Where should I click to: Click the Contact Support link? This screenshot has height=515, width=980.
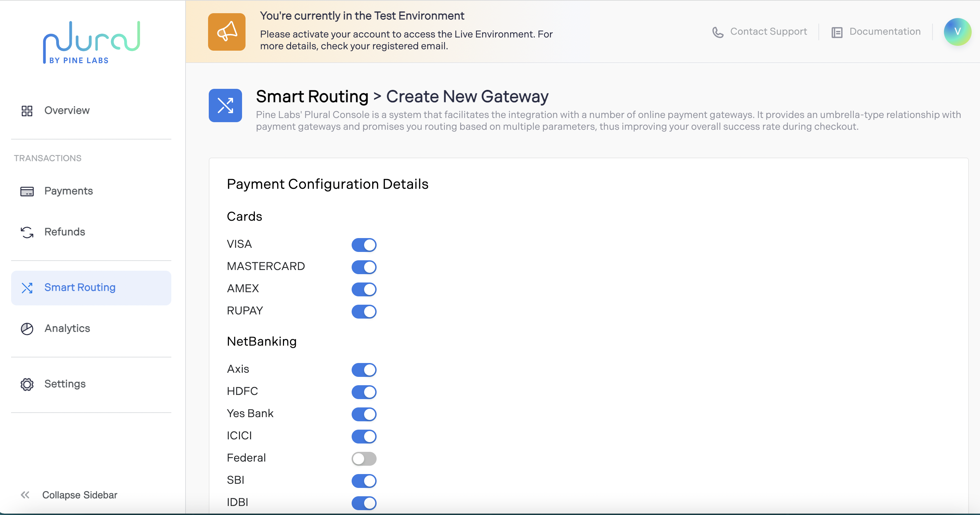coord(768,32)
